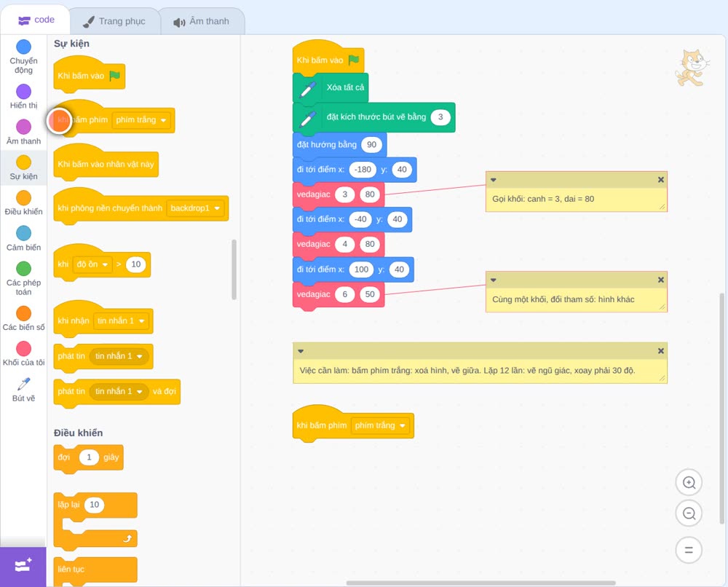Close the 'Việc cần làm' comment note

tap(661, 351)
